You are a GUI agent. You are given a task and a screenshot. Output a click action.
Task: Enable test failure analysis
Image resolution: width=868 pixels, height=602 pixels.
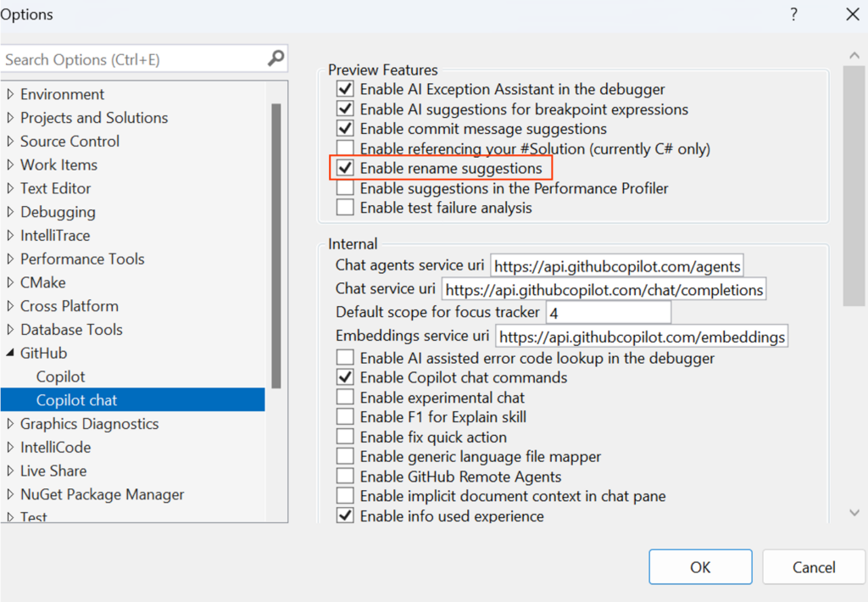click(x=345, y=208)
